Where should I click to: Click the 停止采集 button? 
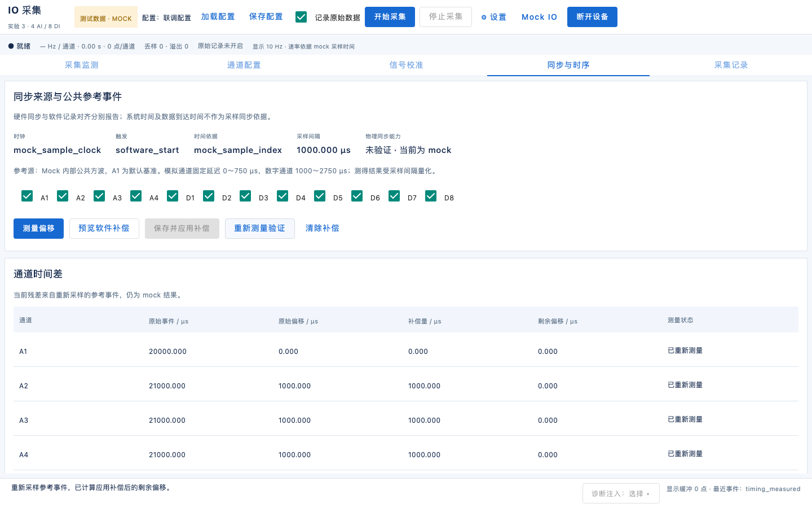(445, 17)
